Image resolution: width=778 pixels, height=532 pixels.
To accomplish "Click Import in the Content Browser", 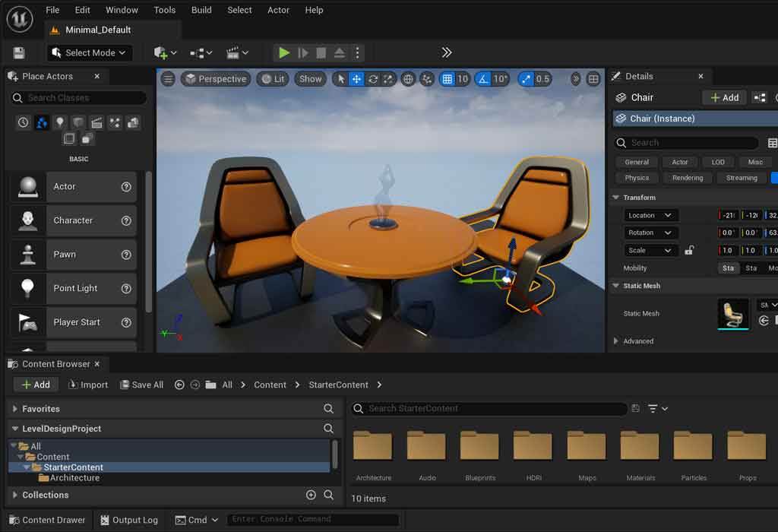I will [88, 385].
